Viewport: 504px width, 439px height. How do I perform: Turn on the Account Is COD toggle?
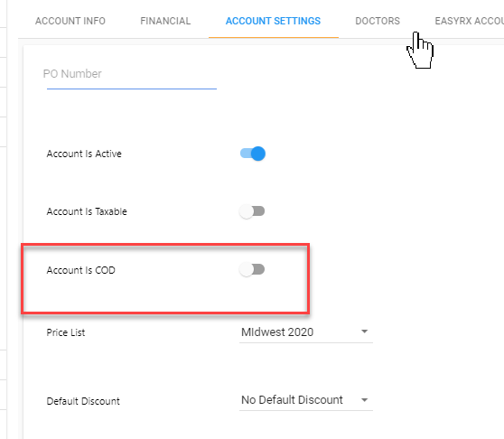[252, 270]
